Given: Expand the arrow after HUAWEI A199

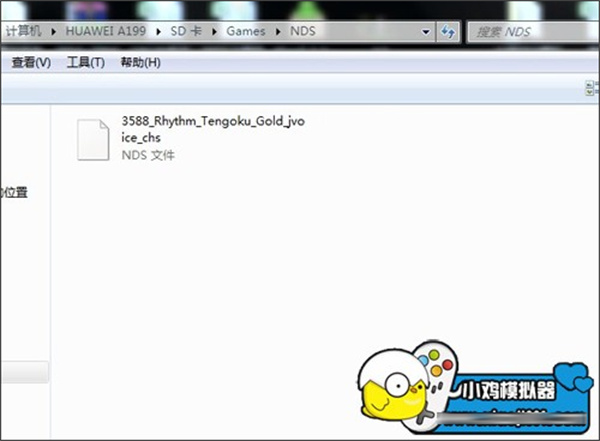Looking at the screenshot, I should pos(158,32).
